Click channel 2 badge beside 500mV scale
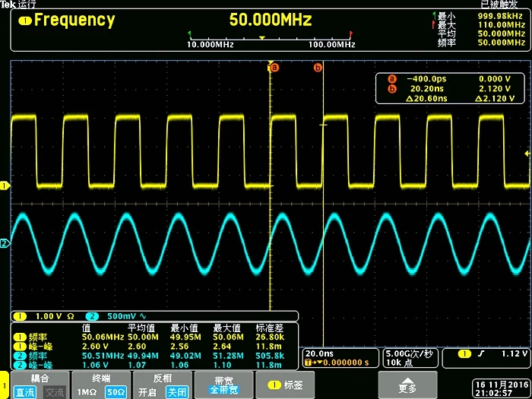This screenshot has width=532, height=399. 92,317
